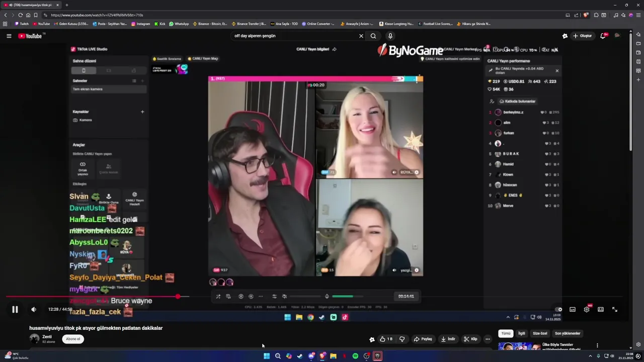The image size is (644, 362).
Task: Open Discord from taskbar
Action: tap(311, 356)
